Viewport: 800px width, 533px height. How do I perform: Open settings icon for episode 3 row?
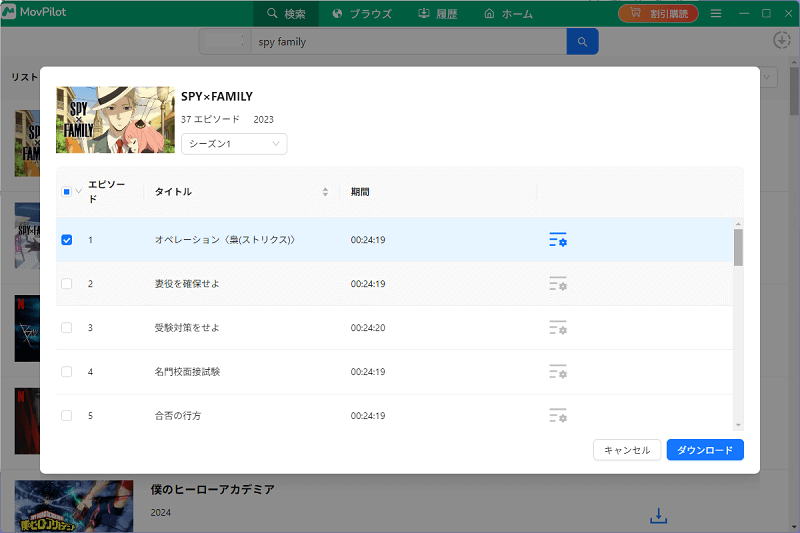coord(558,327)
